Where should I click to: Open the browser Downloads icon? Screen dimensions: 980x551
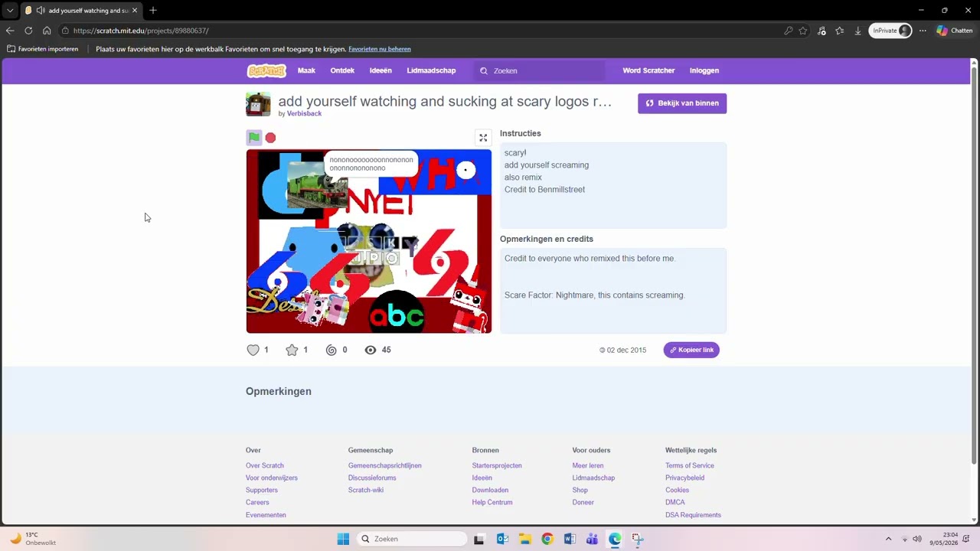[x=858, y=31]
